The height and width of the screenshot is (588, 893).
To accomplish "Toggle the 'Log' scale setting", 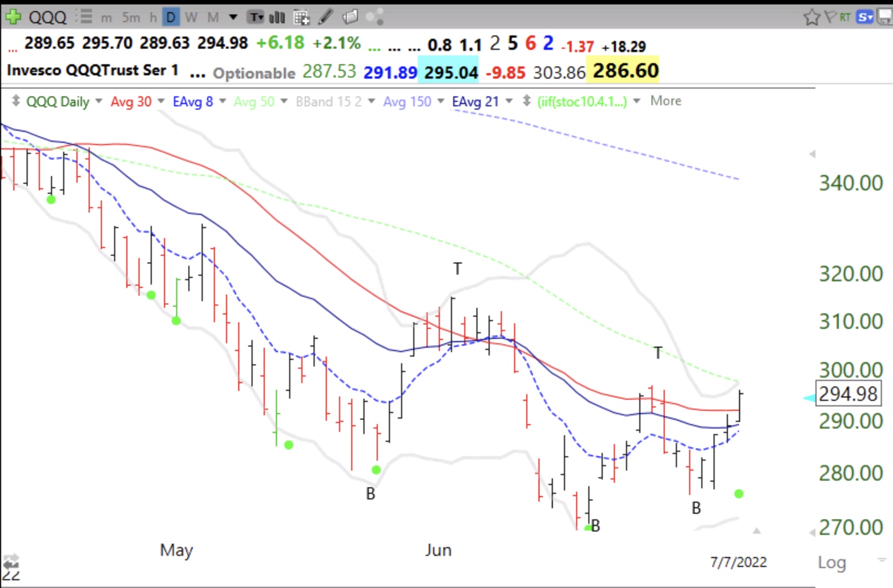I will [x=832, y=562].
